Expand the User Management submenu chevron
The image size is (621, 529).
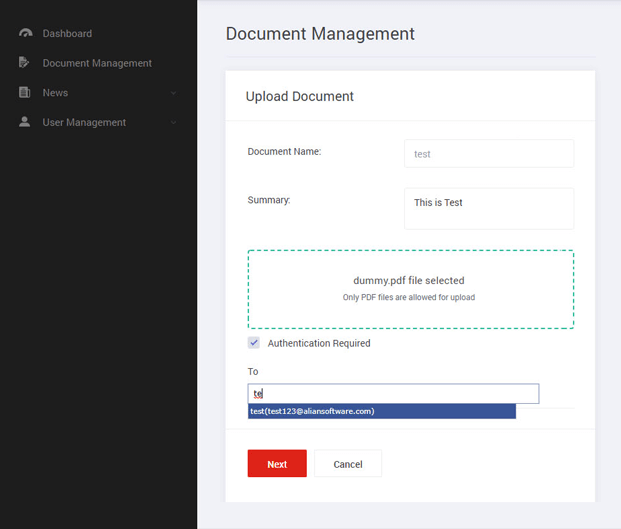click(173, 123)
